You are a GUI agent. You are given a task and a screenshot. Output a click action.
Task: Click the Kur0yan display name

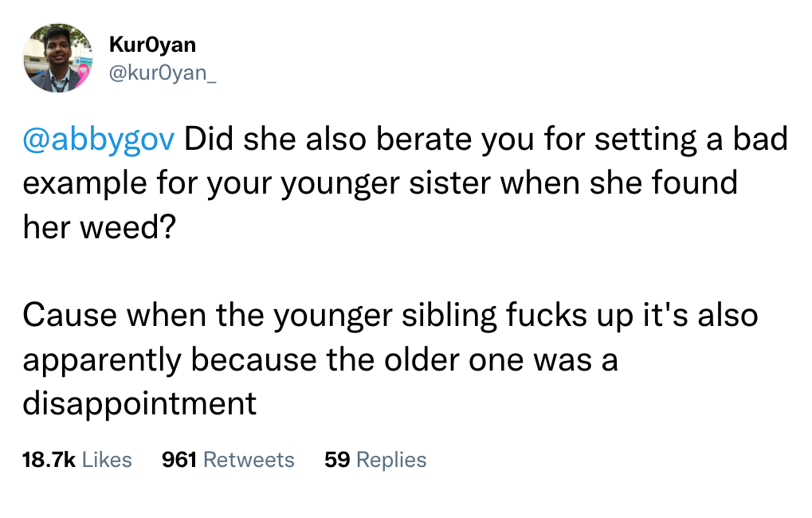tap(152, 45)
